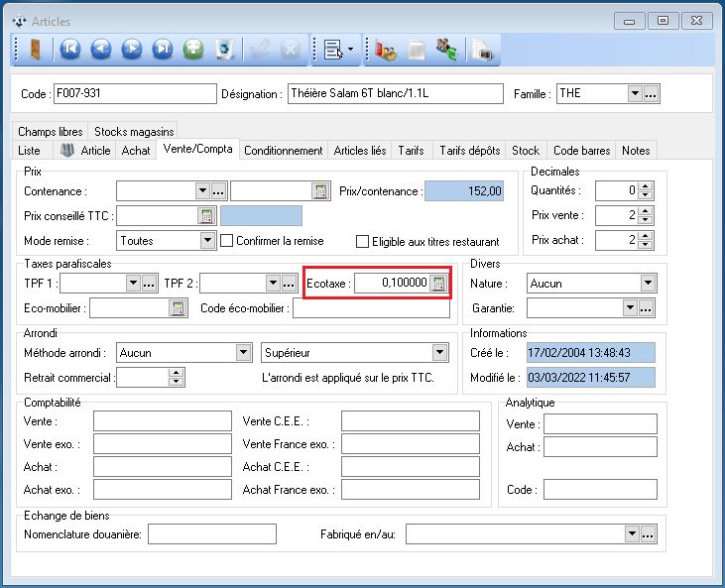Go to the first article record

69,49
